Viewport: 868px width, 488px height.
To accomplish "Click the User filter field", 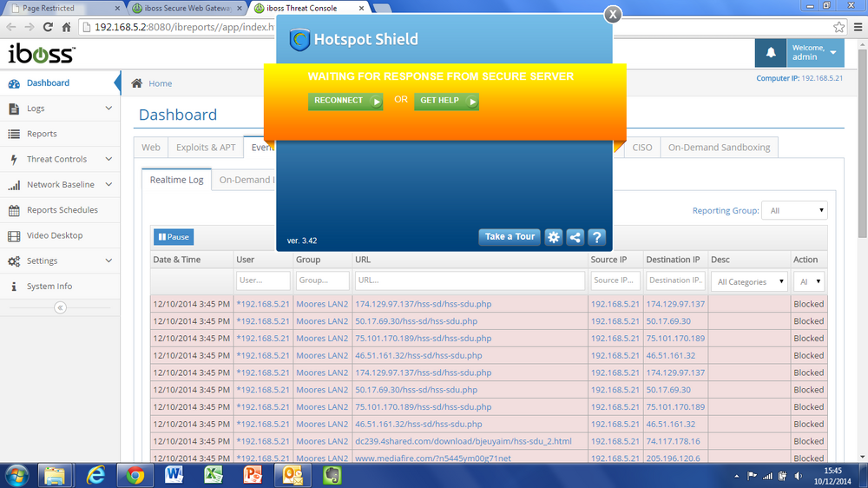I will (263, 280).
